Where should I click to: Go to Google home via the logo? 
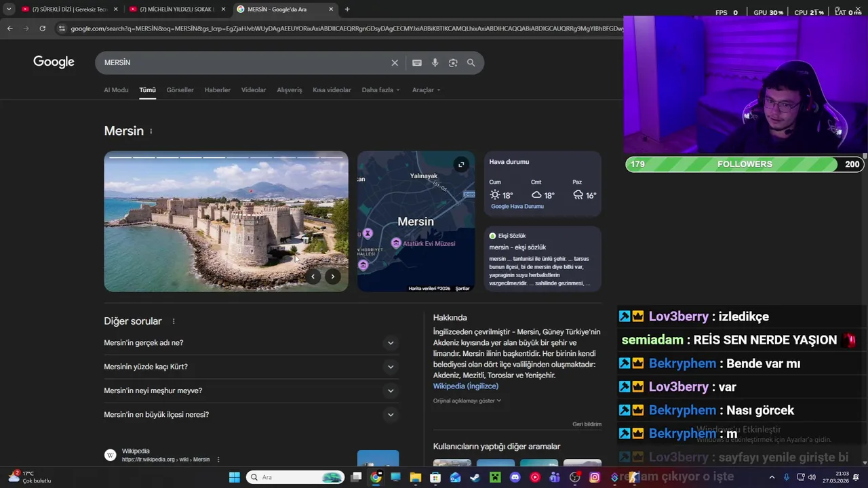[x=54, y=62]
